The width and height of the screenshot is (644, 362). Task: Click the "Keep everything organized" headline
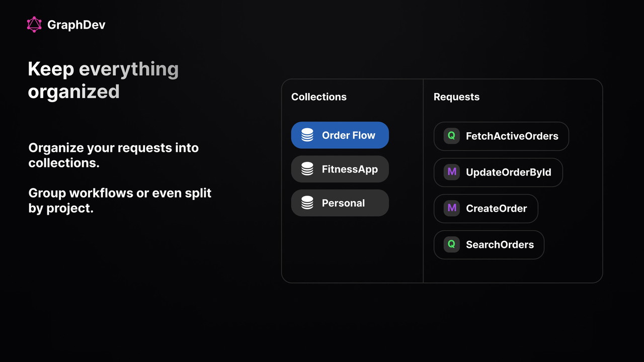click(103, 80)
